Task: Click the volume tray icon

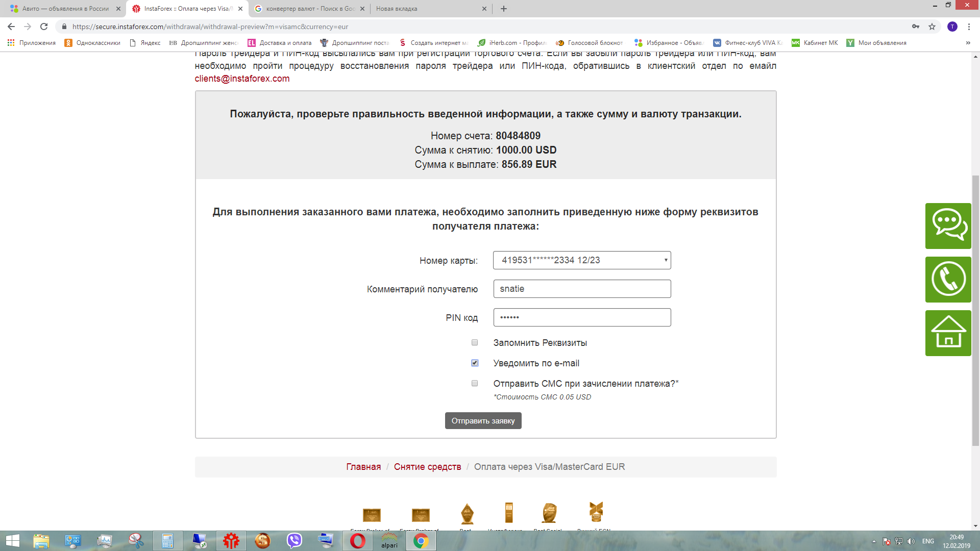Action: 911,541
